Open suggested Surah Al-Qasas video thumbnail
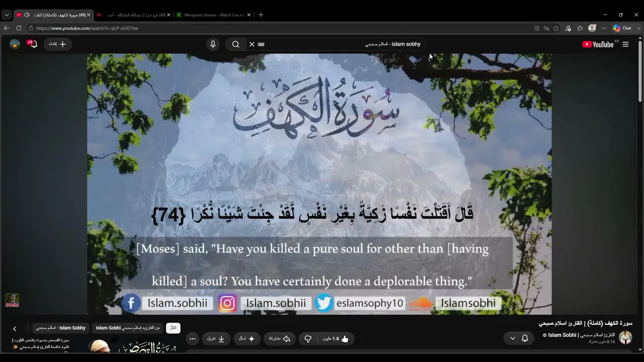The width and height of the screenshot is (644, 362). coord(132,346)
